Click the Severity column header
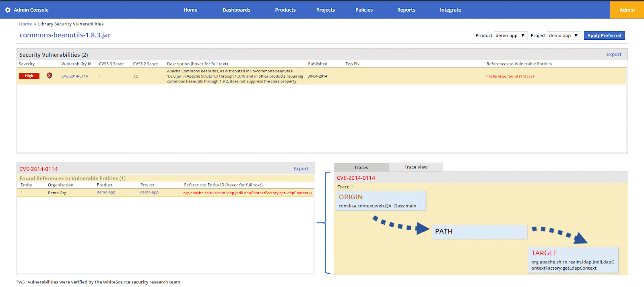 point(27,64)
